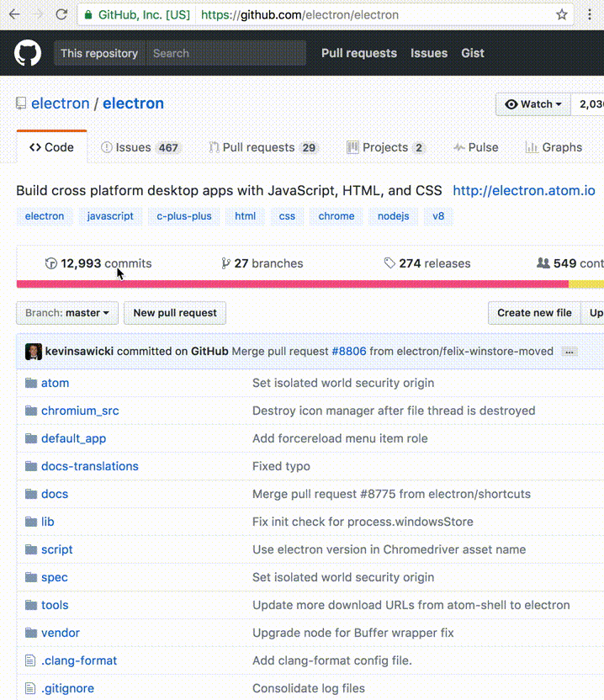Switch to the Issues tab
Image resolution: width=604 pixels, height=700 pixels.
[x=140, y=147]
